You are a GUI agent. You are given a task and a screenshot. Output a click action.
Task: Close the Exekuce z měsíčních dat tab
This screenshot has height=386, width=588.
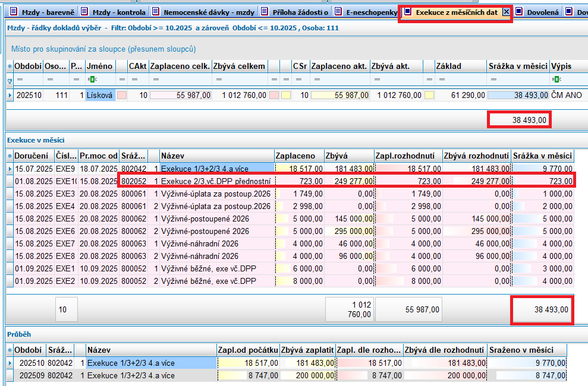tap(506, 11)
